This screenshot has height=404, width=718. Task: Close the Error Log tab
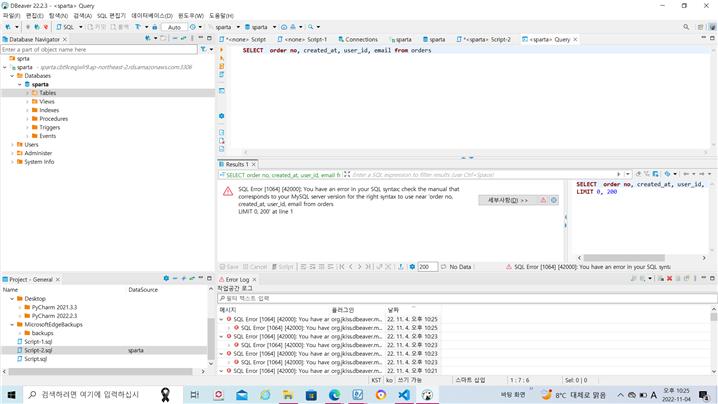255,279
